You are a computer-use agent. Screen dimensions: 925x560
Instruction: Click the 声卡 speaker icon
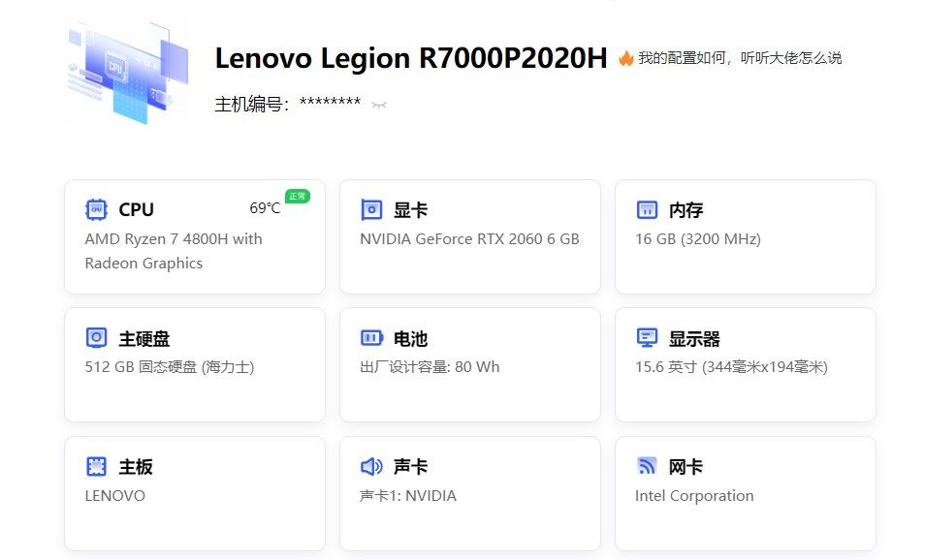pos(371,466)
